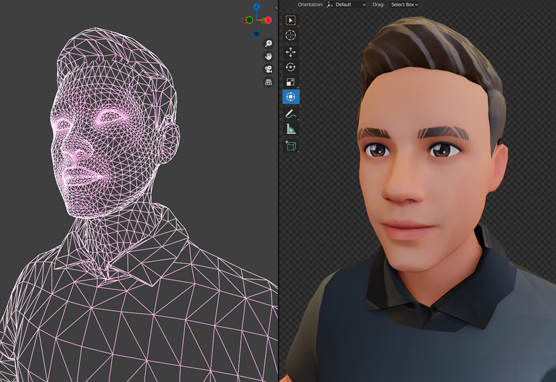Image resolution: width=556 pixels, height=382 pixels.
Task: Toggle the camera view
Action: (x=268, y=69)
